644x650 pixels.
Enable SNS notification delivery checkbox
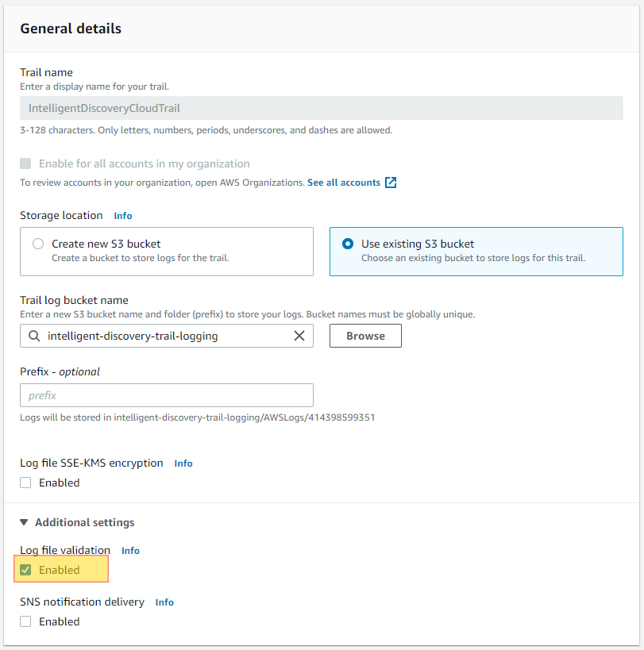(x=25, y=621)
